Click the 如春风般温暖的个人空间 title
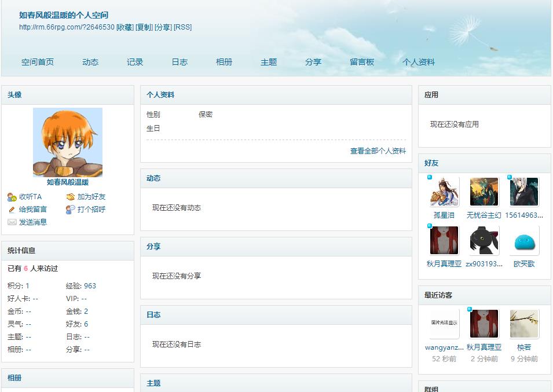Viewport: 553px width, 392px height. pyautogui.click(x=64, y=15)
